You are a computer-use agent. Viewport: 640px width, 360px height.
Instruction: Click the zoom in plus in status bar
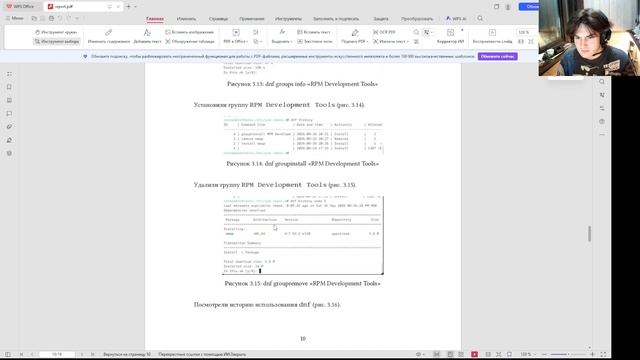pos(593,354)
